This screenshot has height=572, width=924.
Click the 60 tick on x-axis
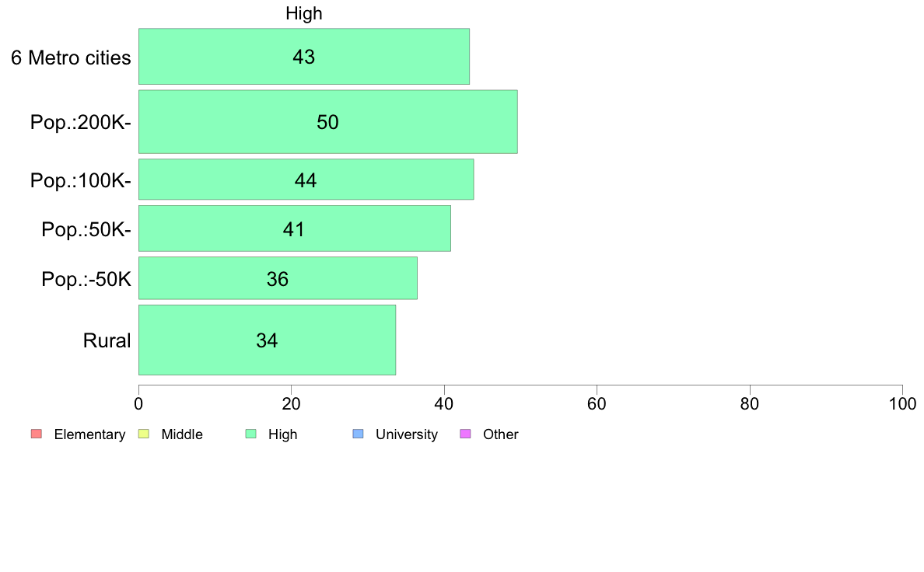click(597, 403)
